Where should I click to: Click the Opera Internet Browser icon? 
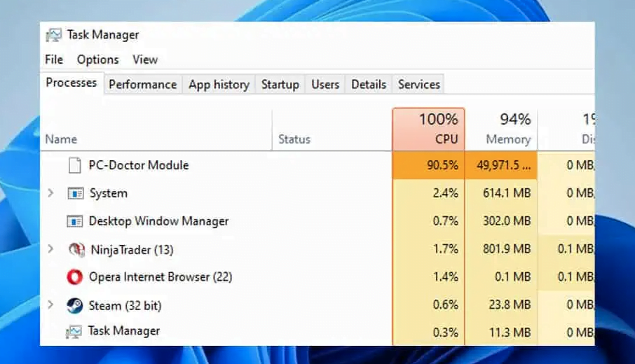[75, 277]
